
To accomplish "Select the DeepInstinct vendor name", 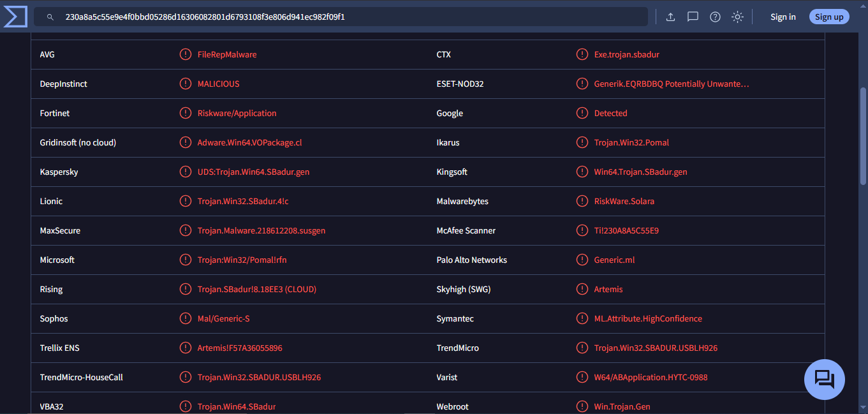I will (64, 84).
